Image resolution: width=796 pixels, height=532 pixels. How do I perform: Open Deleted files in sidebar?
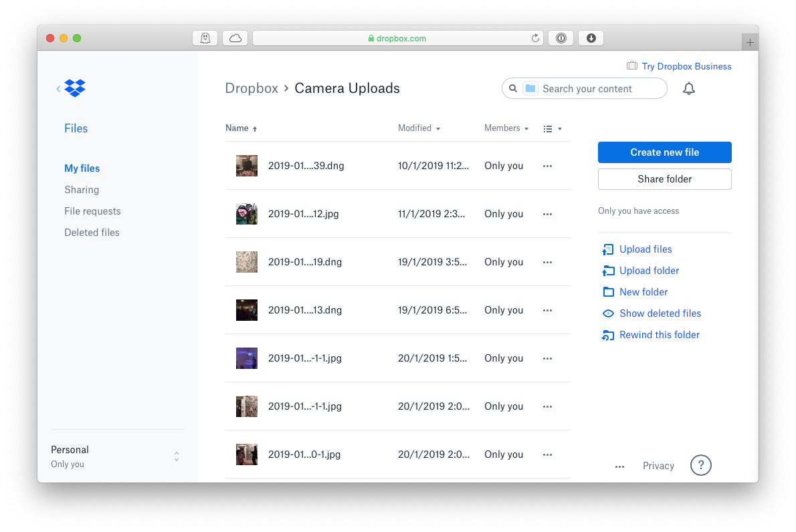(x=92, y=233)
